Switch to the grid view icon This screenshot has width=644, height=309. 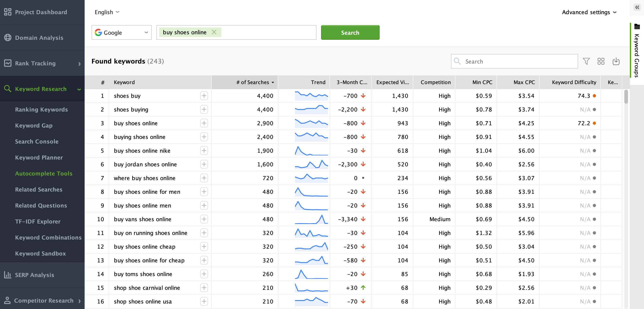[601, 61]
